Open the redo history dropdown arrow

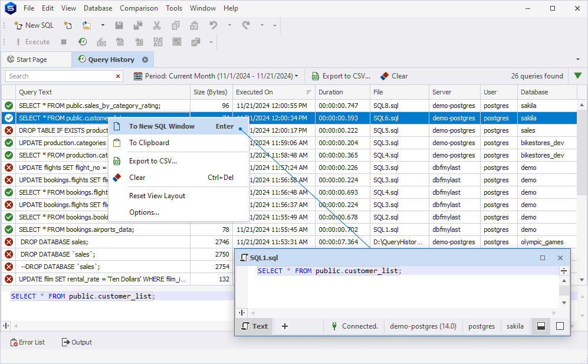coord(262,25)
